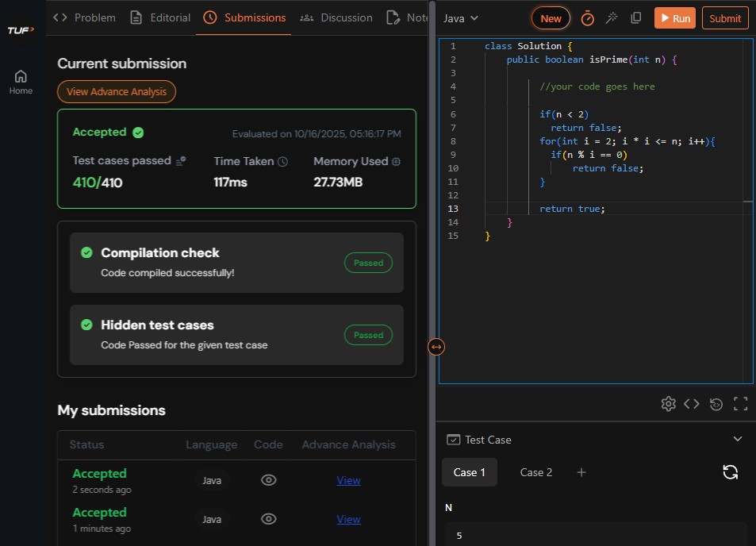Open View link for 2 seconds ago submission
The height and width of the screenshot is (546, 756).
coord(348,480)
